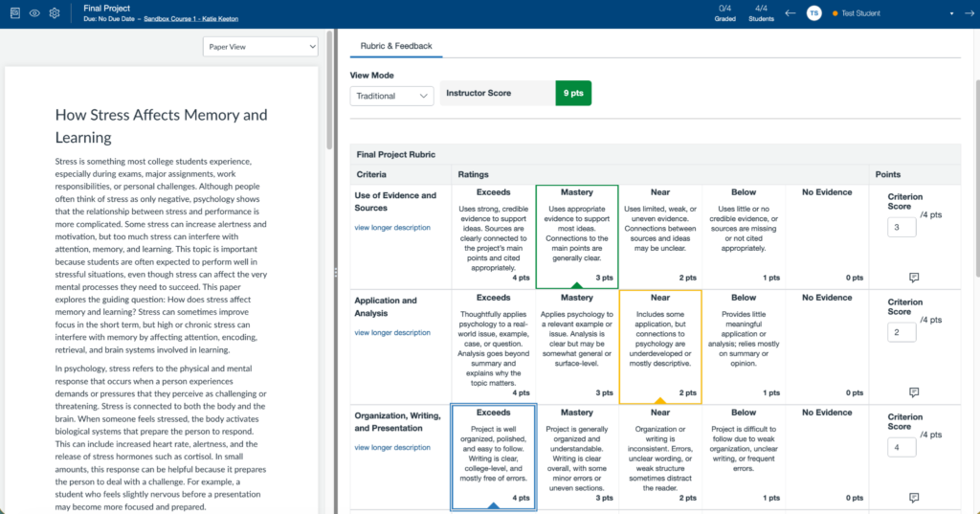Image resolution: width=980 pixels, height=514 pixels.
Task: Select Near rating for Application and Analysis
Action: (660, 347)
